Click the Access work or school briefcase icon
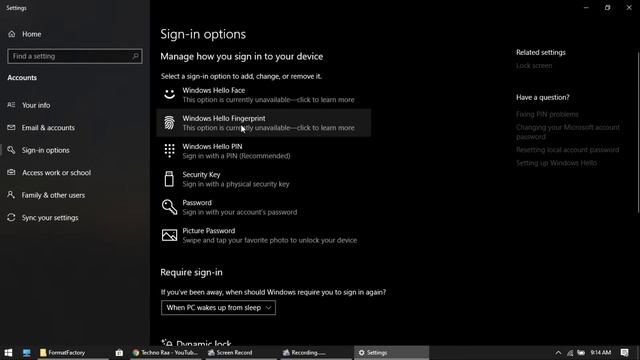640x360 pixels. tap(11, 172)
